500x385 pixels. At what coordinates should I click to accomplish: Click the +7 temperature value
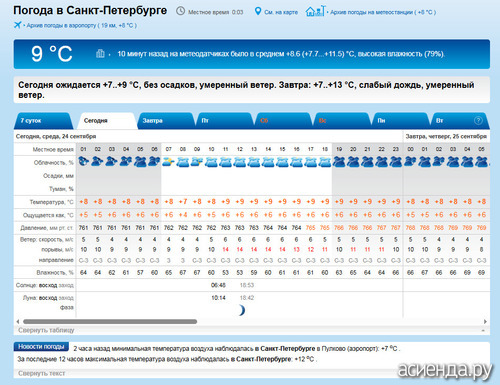click(x=183, y=202)
